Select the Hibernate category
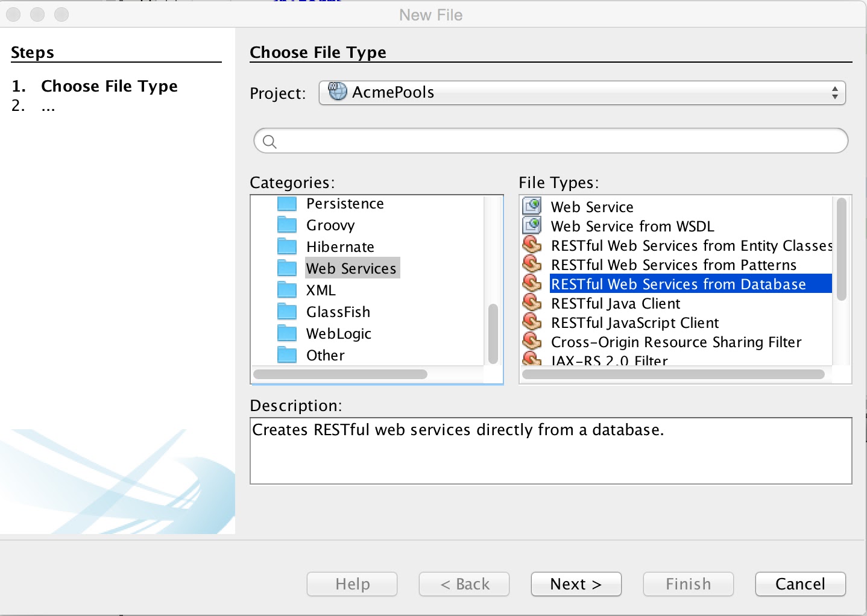 pyautogui.click(x=341, y=246)
